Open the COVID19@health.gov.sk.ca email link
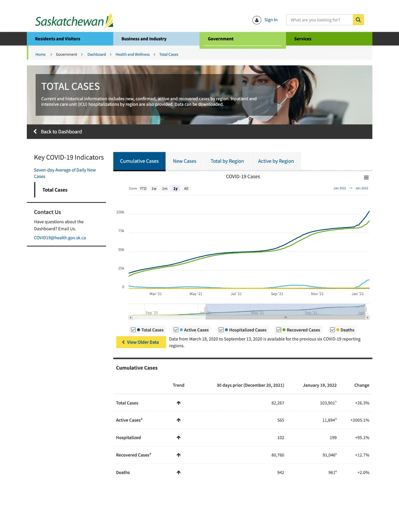 [x=60, y=237]
